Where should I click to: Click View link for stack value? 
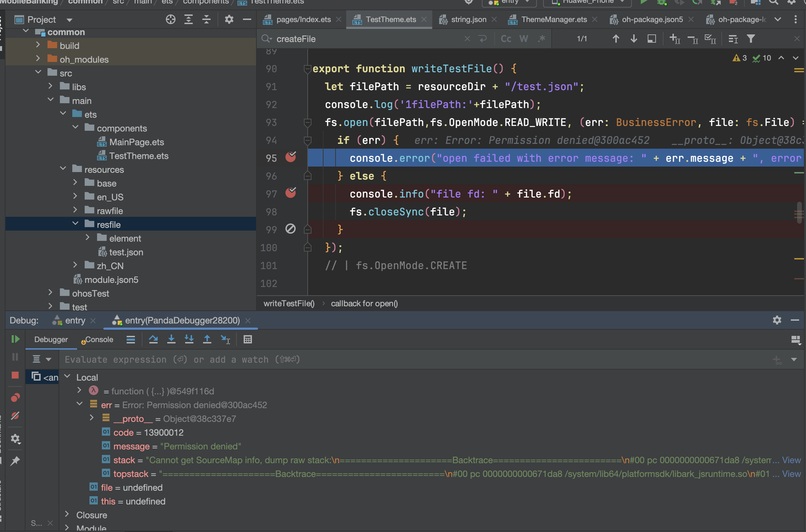pyautogui.click(x=792, y=460)
